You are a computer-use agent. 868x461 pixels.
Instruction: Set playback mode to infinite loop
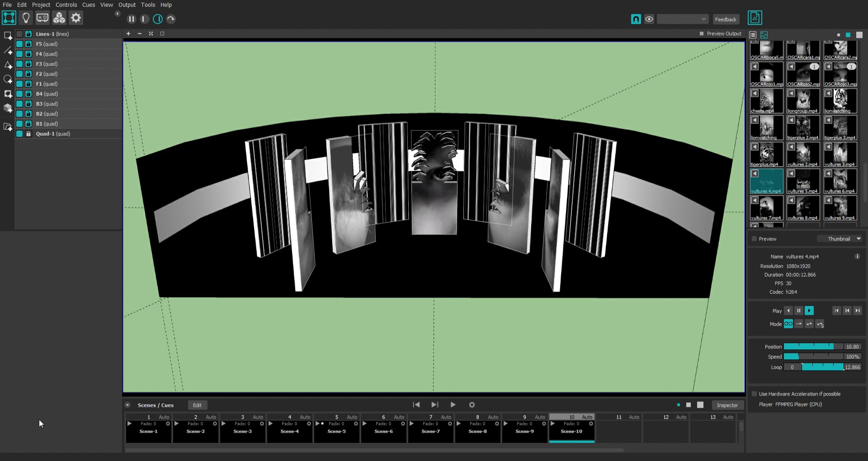click(x=788, y=324)
